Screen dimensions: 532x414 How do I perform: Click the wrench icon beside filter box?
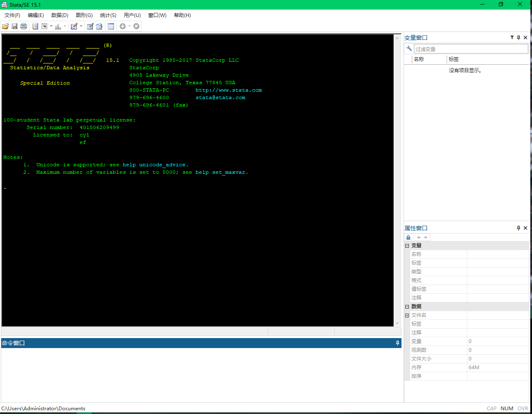coord(409,49)
